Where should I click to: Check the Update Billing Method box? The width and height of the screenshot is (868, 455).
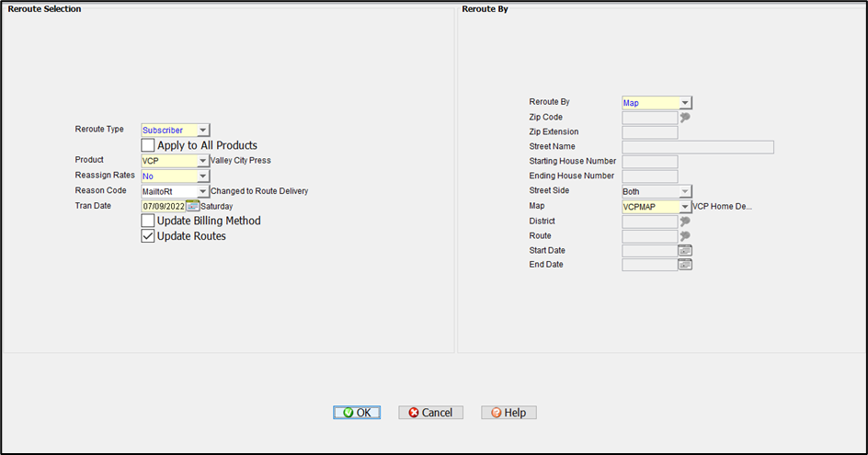point(148,221)
